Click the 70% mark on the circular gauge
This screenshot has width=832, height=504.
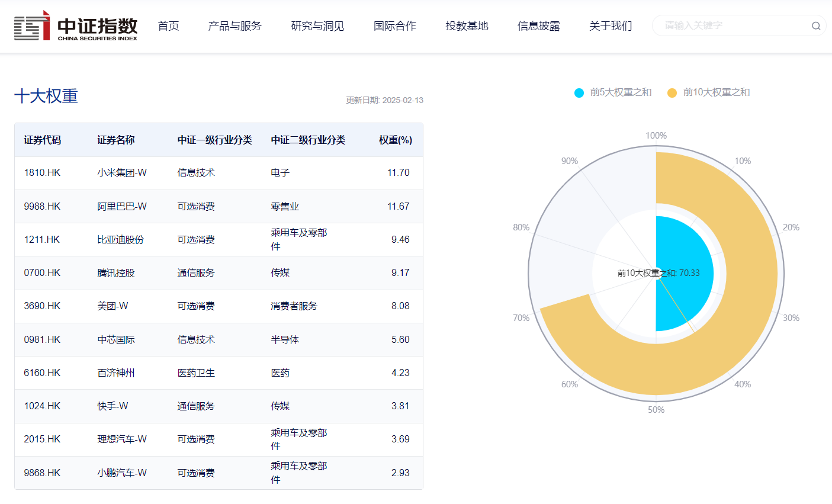coord(522,318)
